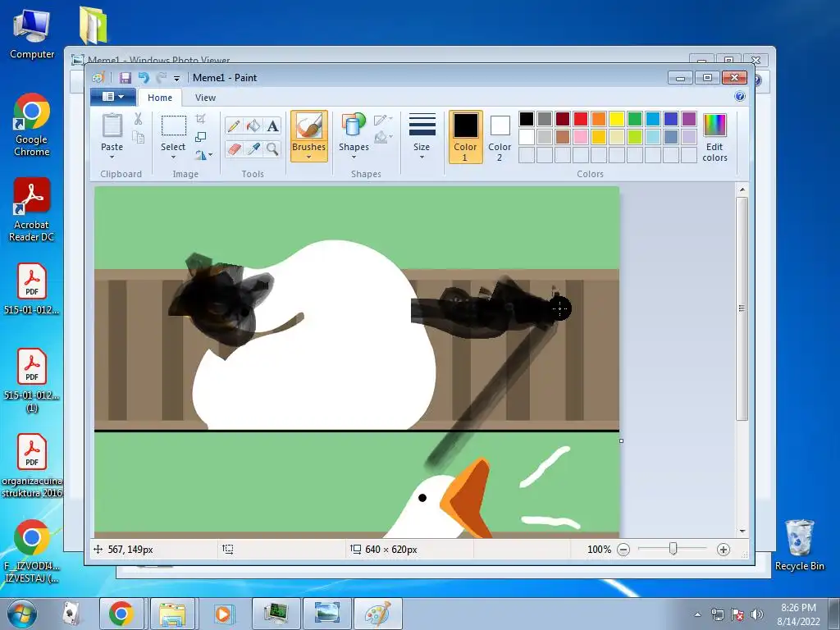Switch to the Home ribbon tab
Screen dimensions: 840x630
pyautogui.click(x=160, y=98)
